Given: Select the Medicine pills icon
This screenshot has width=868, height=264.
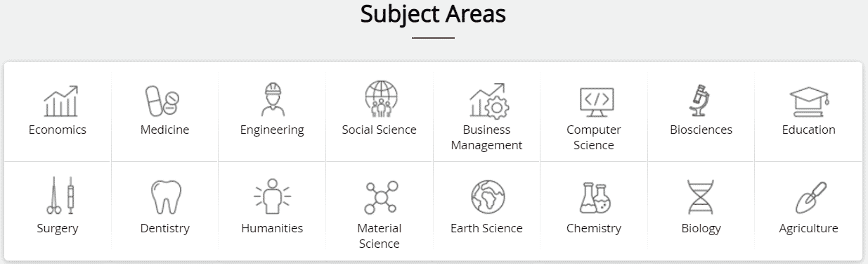Looking at the screenshot, I should pos(162,101).
